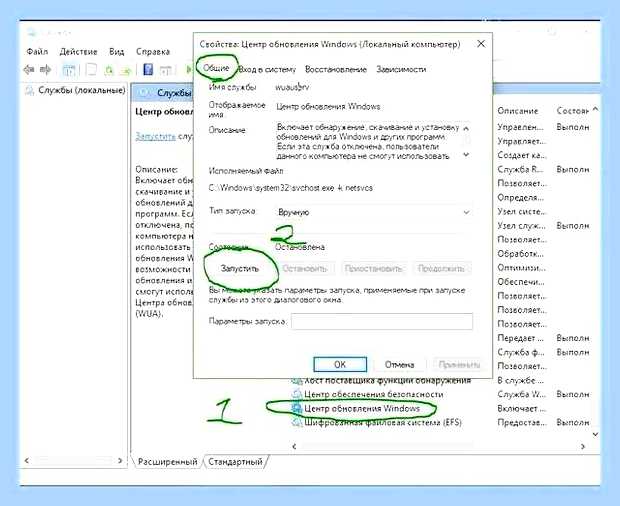Select Службы (локальные) tree node

click(x=82, y=91)
